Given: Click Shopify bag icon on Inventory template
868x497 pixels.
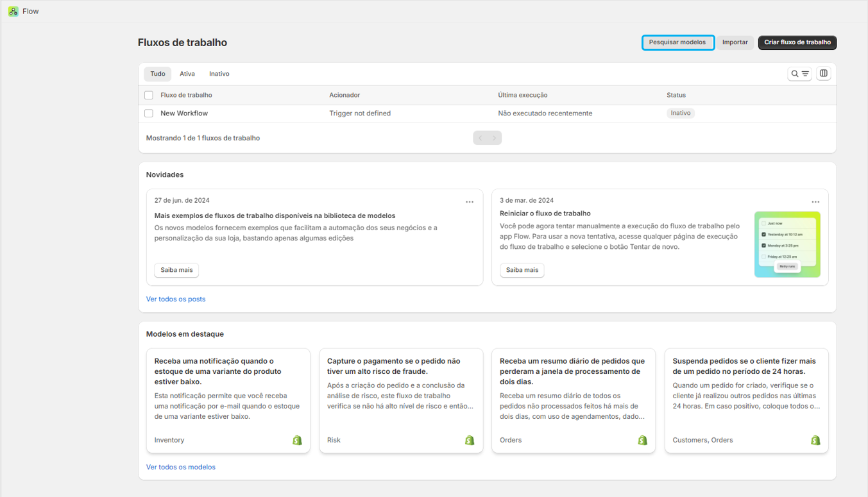Looking at the screenshot, I should pos(297,440).
